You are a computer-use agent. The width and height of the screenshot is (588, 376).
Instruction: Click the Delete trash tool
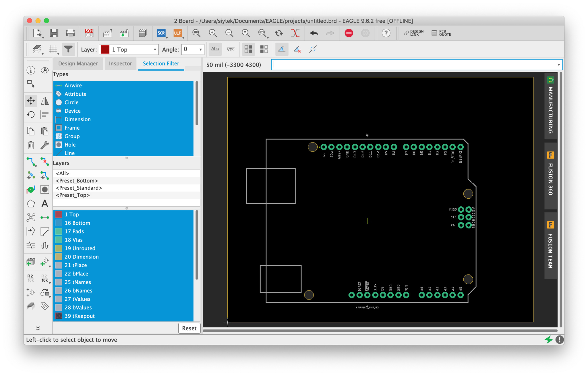coord(31,145)
